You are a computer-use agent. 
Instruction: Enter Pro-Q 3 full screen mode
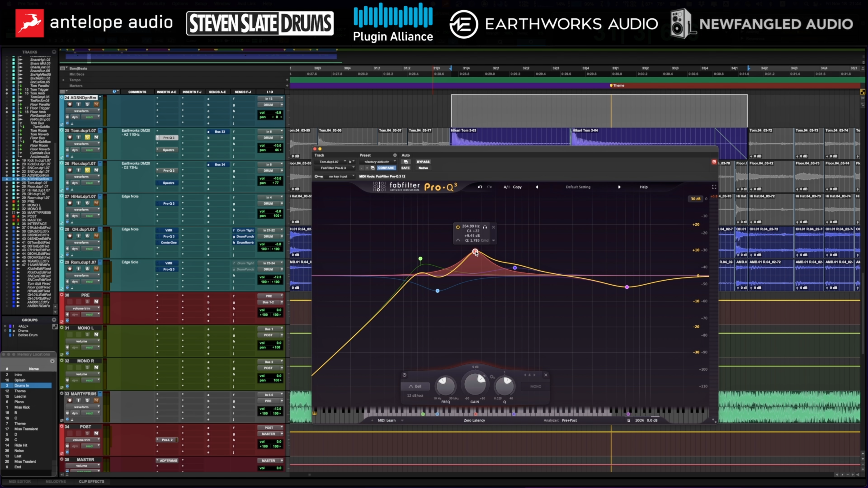click(714, 187)
